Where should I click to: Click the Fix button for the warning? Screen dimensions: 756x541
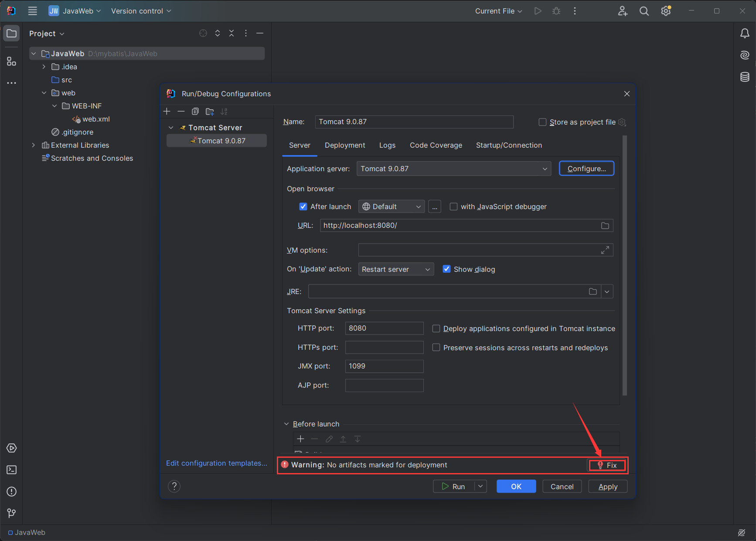[607, 465]
